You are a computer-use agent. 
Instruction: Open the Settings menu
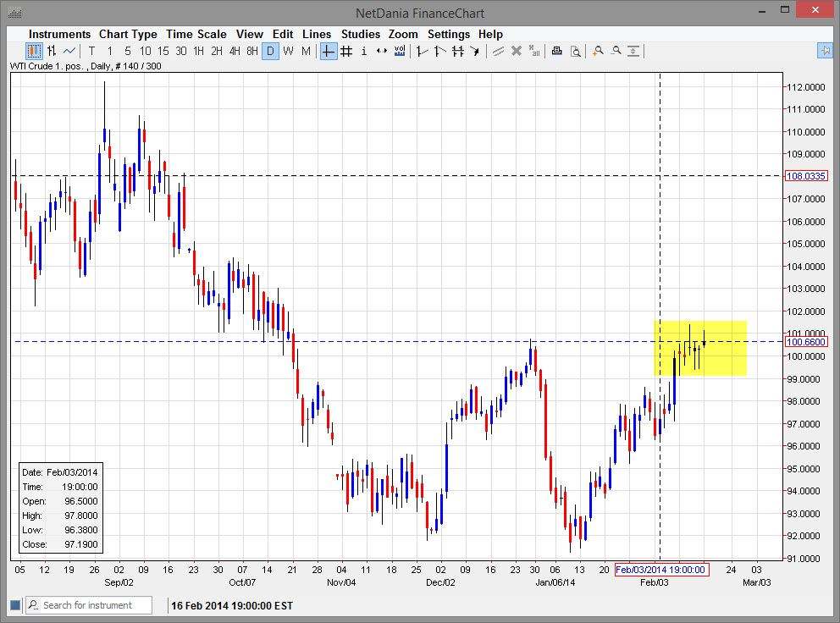[449, 34]
